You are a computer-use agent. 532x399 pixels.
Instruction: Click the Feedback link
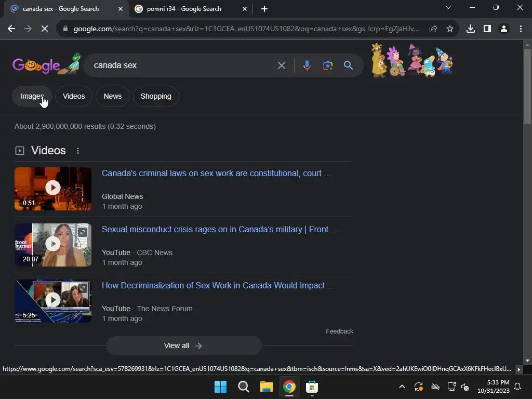point(339,331)
